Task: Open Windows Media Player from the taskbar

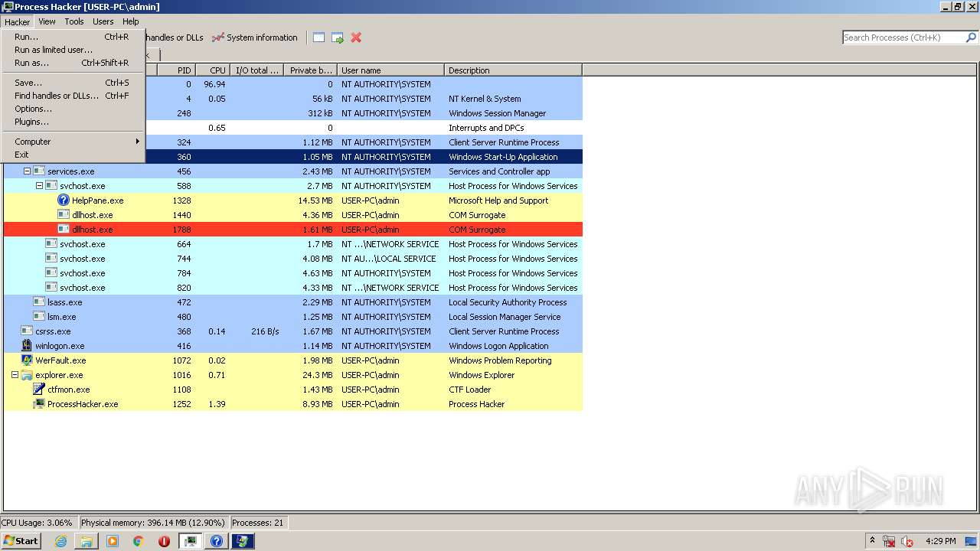Action: (x=113, y=541)
